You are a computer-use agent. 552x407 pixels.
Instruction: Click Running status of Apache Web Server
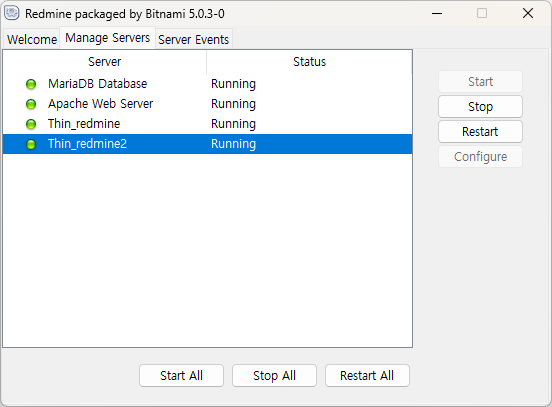pyautogui.click(x=233, y=104)
